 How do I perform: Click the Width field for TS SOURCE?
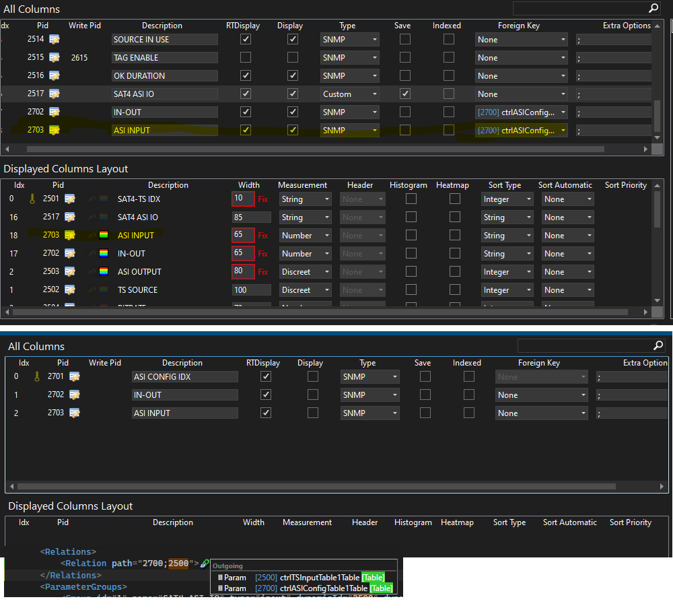pyautogui.click(x=251, y=290)
